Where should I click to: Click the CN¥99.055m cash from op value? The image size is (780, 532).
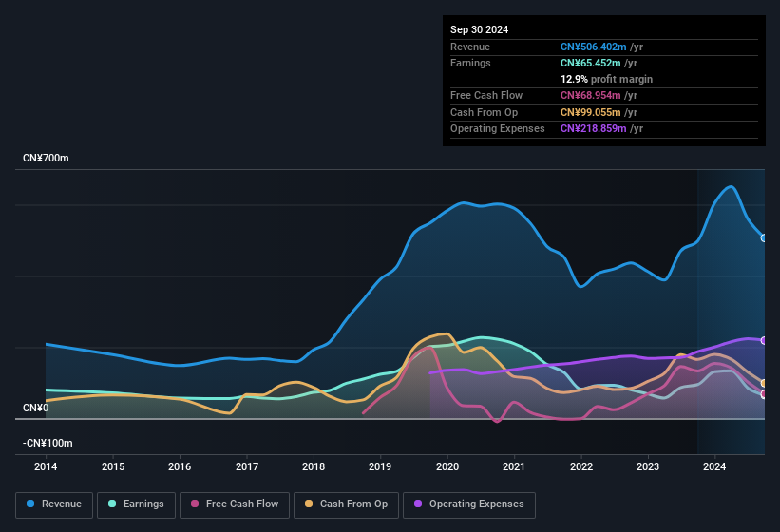click(x=591, y=112)
